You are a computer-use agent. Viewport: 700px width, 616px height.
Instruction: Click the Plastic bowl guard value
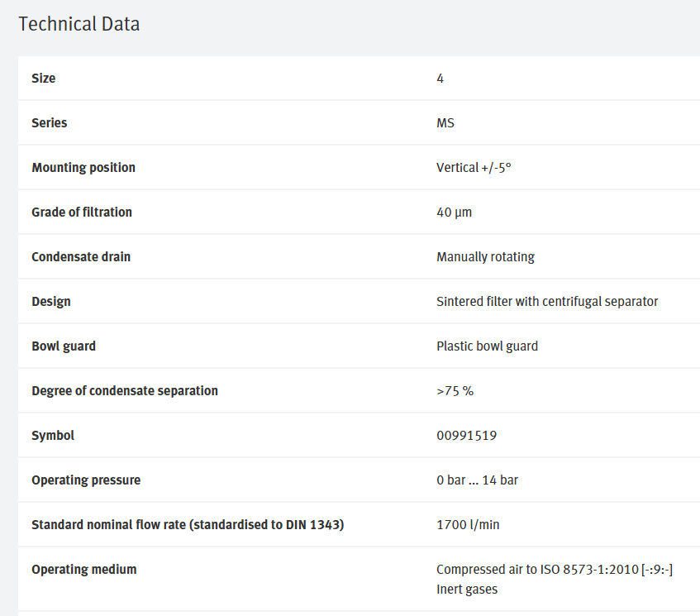click(x=487, y=346)
